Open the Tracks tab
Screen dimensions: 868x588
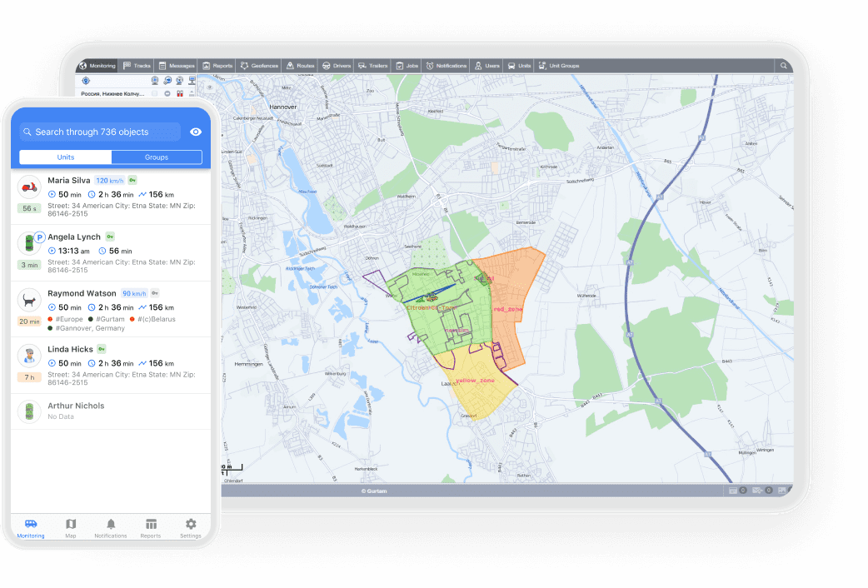pyautogui.click(x=137, y=66)
